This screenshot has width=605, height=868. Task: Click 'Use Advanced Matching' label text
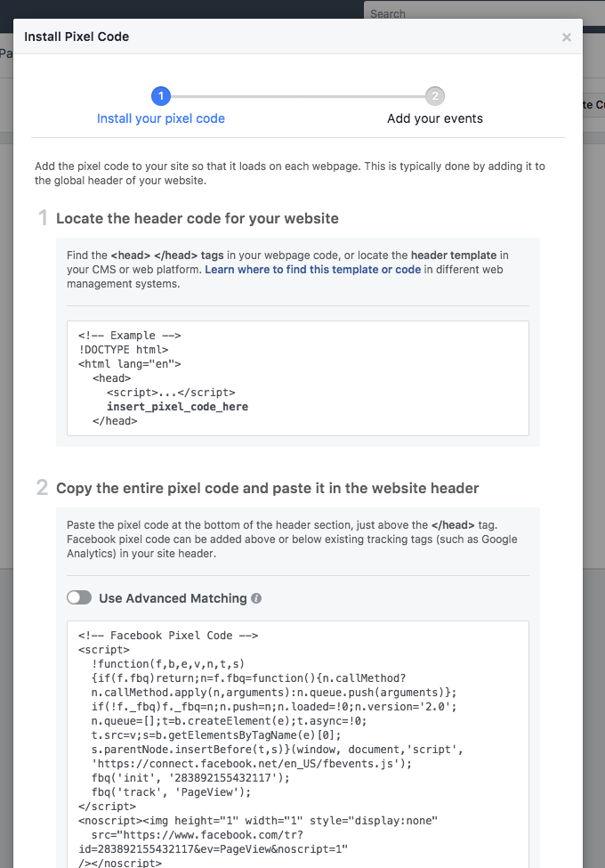click(173, 598)
